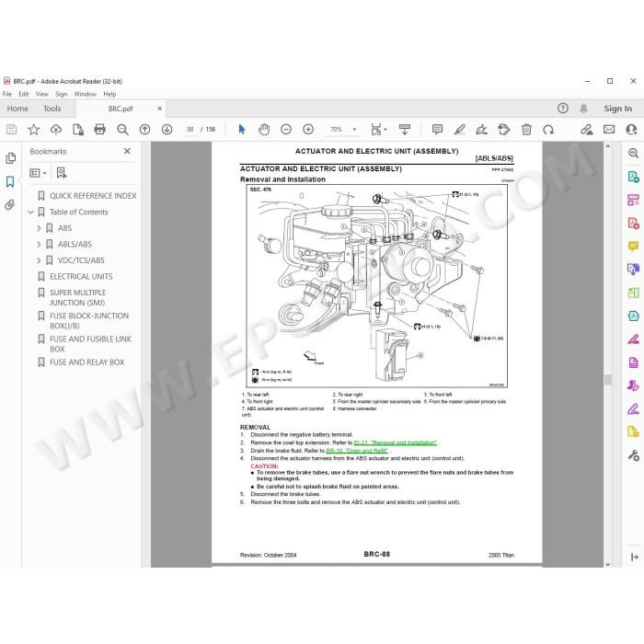Screen dimensions: 644x644
Task: Zoom in with plus icon
Action: tap(308, 130)
